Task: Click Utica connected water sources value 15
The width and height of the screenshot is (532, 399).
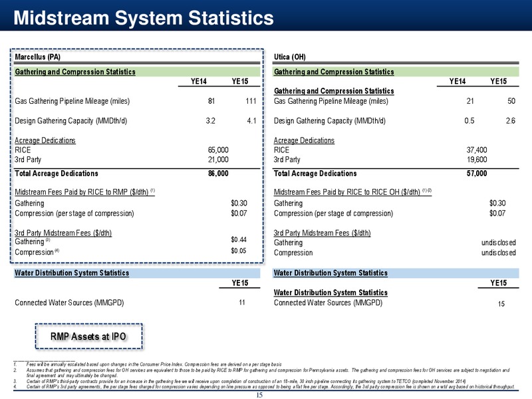Action: point(501,304)
